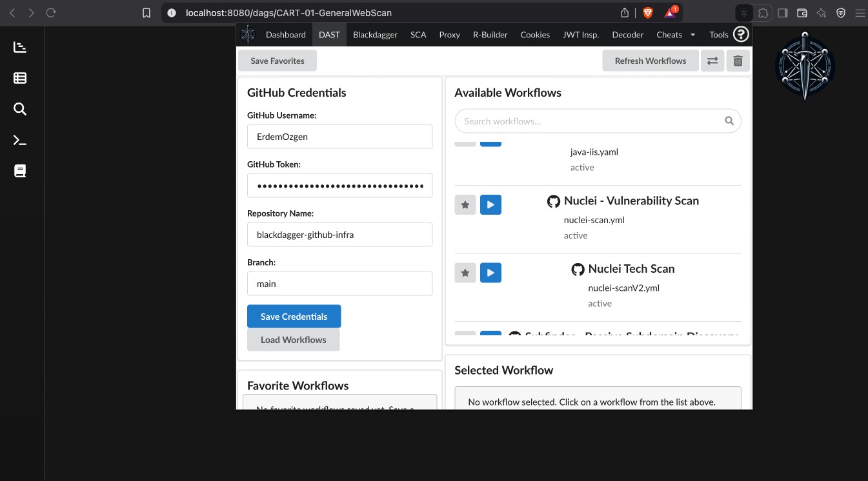This screenshot has width=868, height=481.
Task: Click the nuclei-scanV2.yml filename
Action: click(x=624, y=288)
